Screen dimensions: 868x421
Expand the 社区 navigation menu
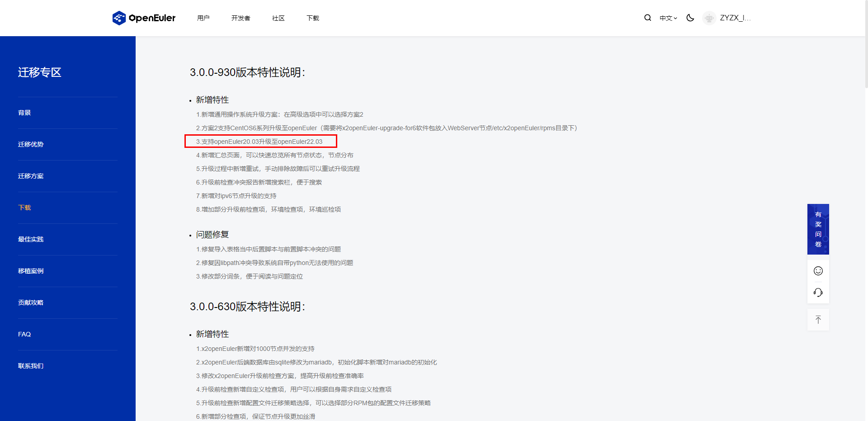coord(278,18)
